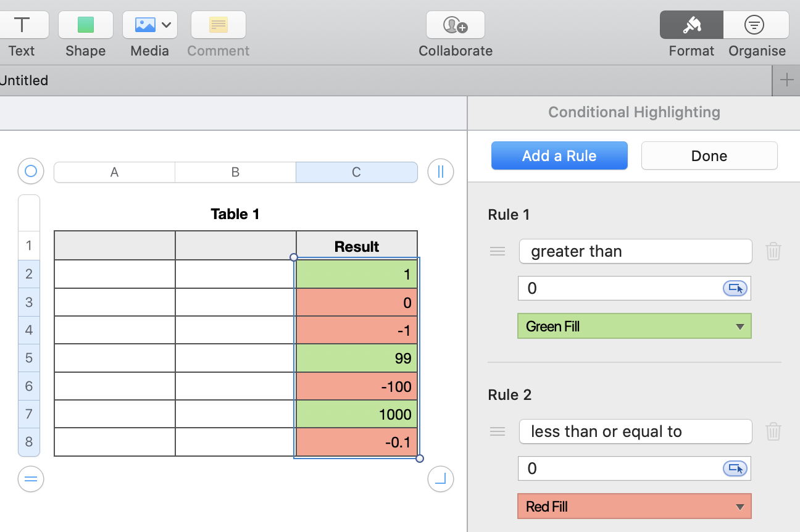Screen dimensions: 800x532
Task: Open the Media dropdown in toolbar
Action: [x=150, y=25]
